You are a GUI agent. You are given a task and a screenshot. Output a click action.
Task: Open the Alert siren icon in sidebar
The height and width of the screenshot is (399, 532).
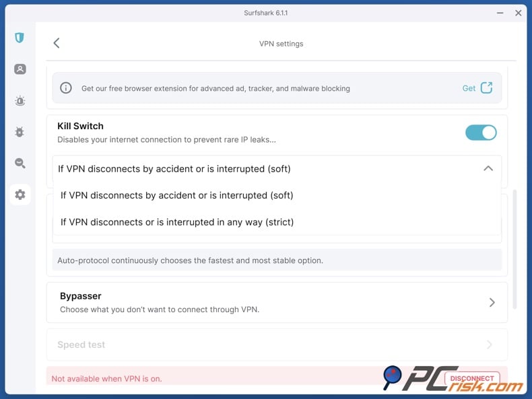pos(20,101)
